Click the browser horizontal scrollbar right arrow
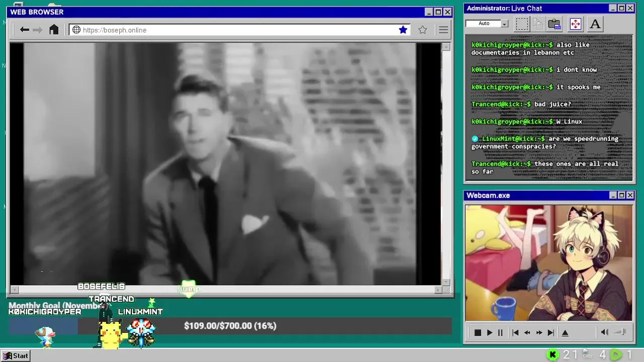Image resolution: width=644 pixels, height=362 pixels. [438, 290]
